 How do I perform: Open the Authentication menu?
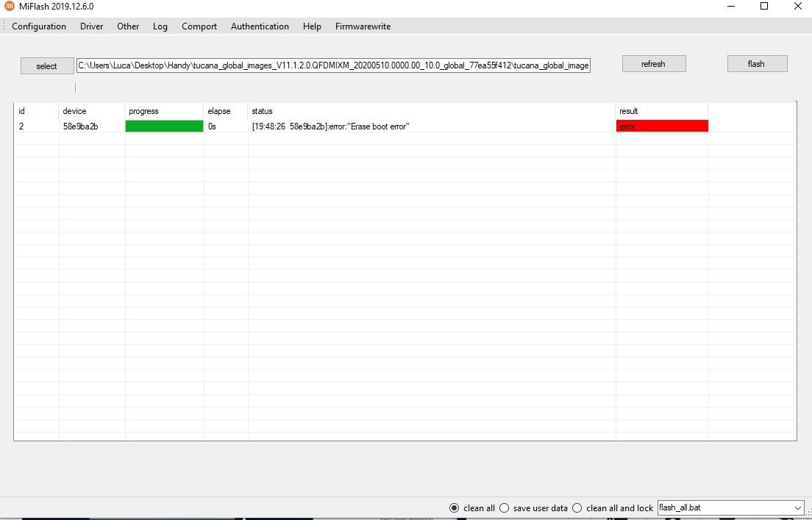coord(260,26)
